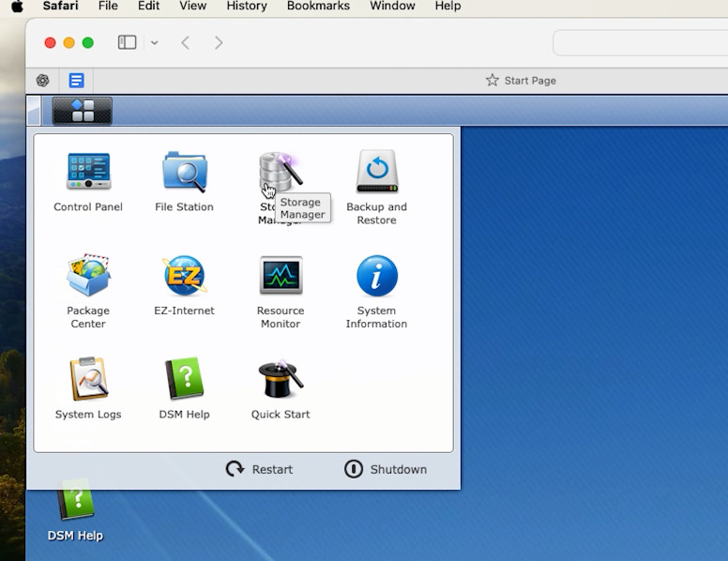Open Window menu
This screenshot has width=728, height=561.
[x=392, y=6]
